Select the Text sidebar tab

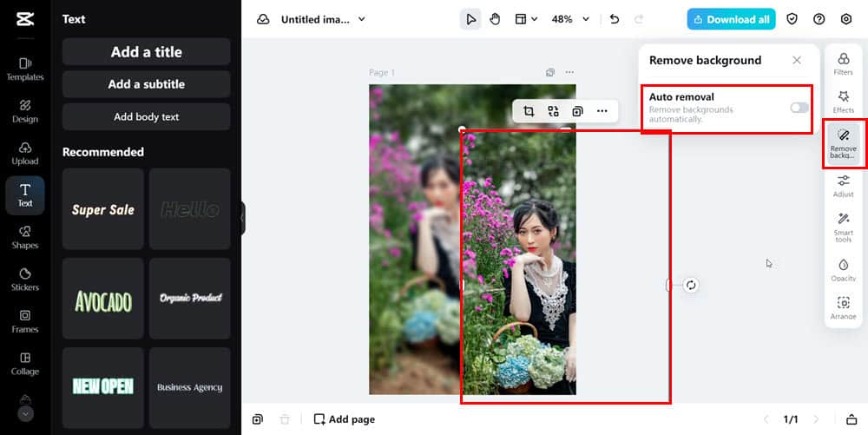point(25,195)
